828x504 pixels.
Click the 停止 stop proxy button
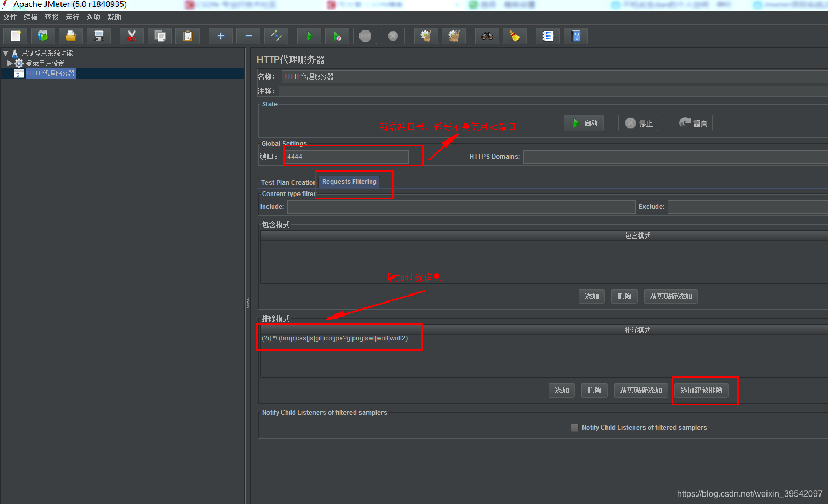coord(639,123)
